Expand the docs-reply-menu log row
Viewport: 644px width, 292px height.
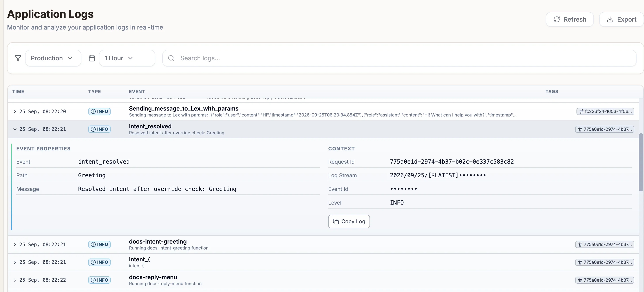point(15,280)
